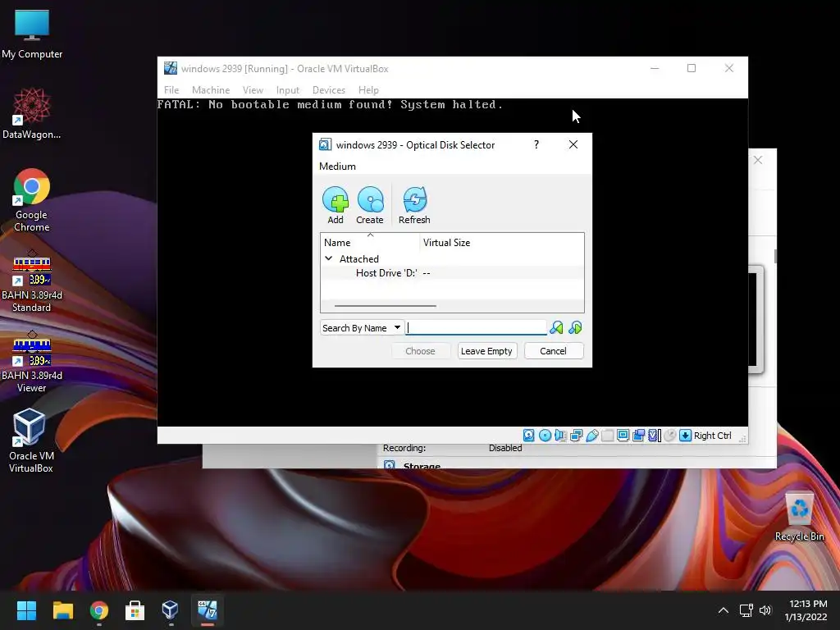The height and width of the screenshot is (630, 840).
Task: Open Oracle VM VirtualBox desktop shortcut
Action: (x=30, y=441)
